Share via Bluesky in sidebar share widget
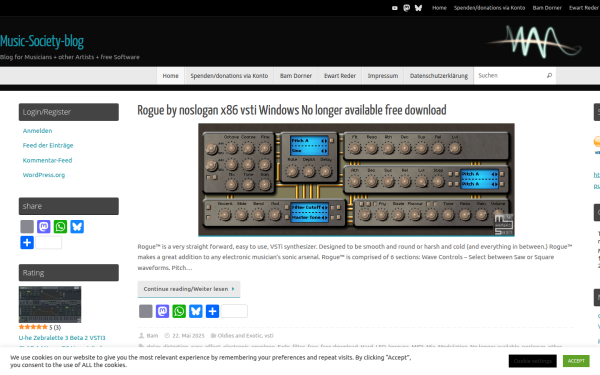 [x=77, y=227]
